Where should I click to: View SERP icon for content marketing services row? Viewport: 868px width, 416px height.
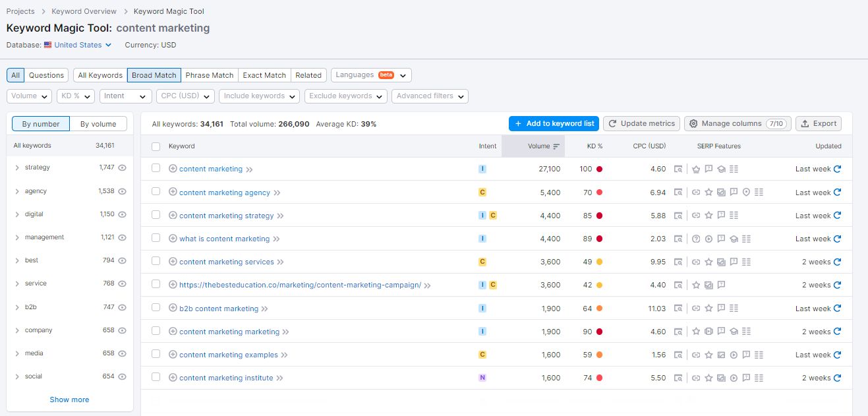tap(678, 262)
